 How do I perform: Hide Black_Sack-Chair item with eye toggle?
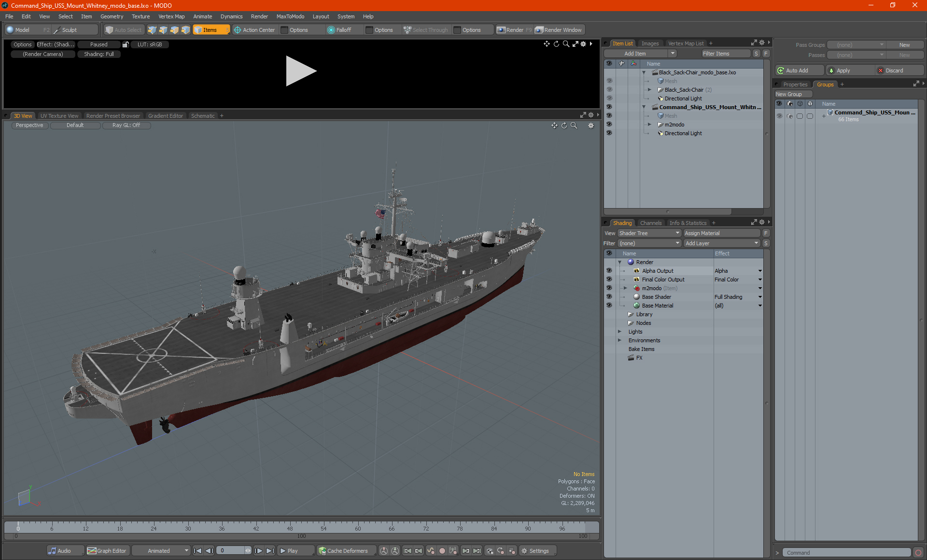click(x=609, y=90)
